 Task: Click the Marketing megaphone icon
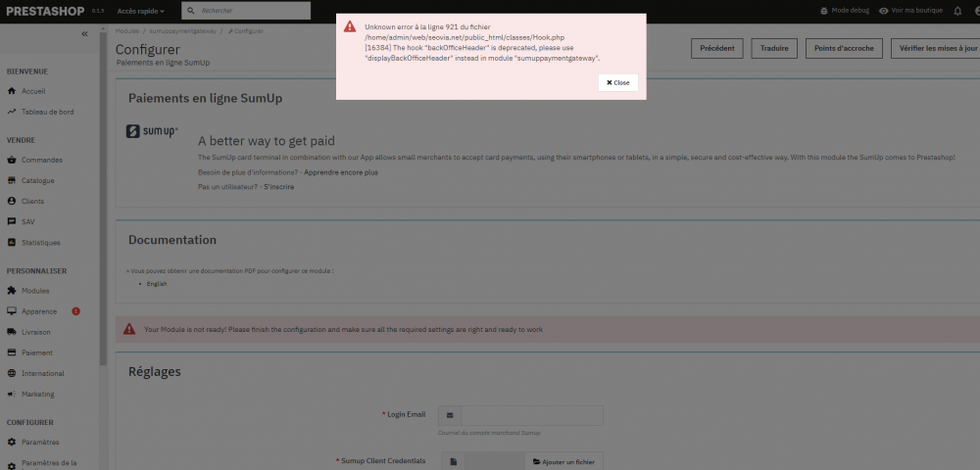pos(11,394)
